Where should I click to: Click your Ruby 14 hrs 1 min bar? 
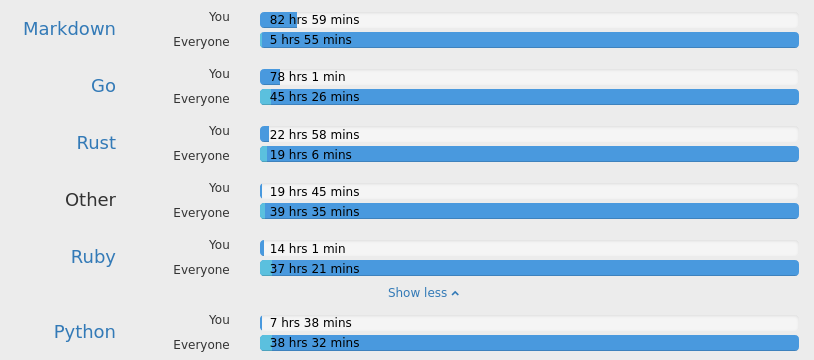pyautogui.click(x=529, y=249)
